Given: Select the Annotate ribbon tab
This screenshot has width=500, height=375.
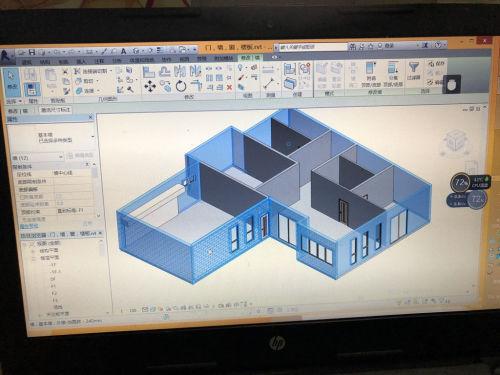Looking at the screenshot, I should click(99, 61).
